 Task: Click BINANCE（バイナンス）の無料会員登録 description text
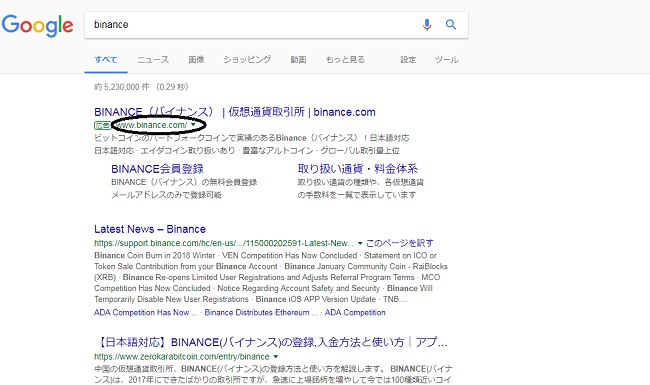pos(184,182)
